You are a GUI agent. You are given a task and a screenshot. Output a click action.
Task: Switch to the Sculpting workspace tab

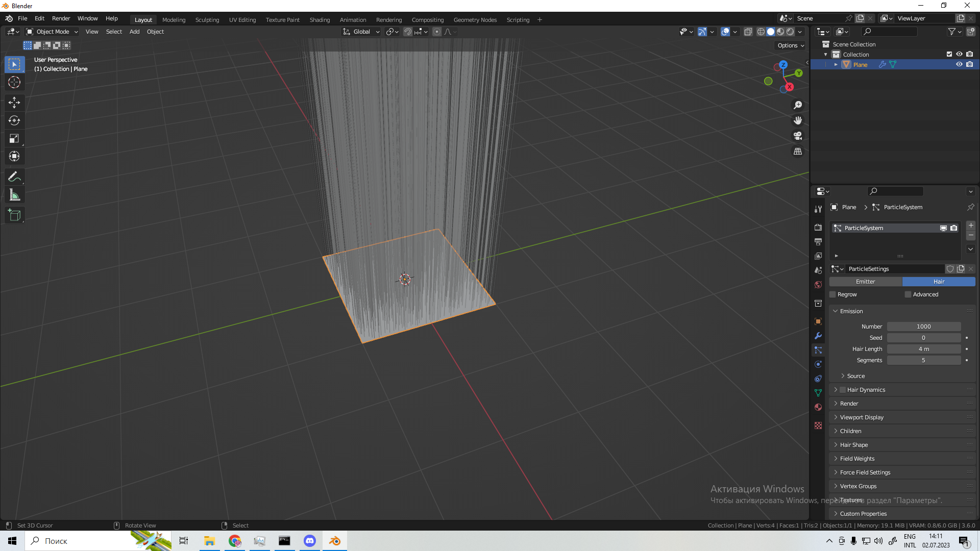click(x=207, y=20)
